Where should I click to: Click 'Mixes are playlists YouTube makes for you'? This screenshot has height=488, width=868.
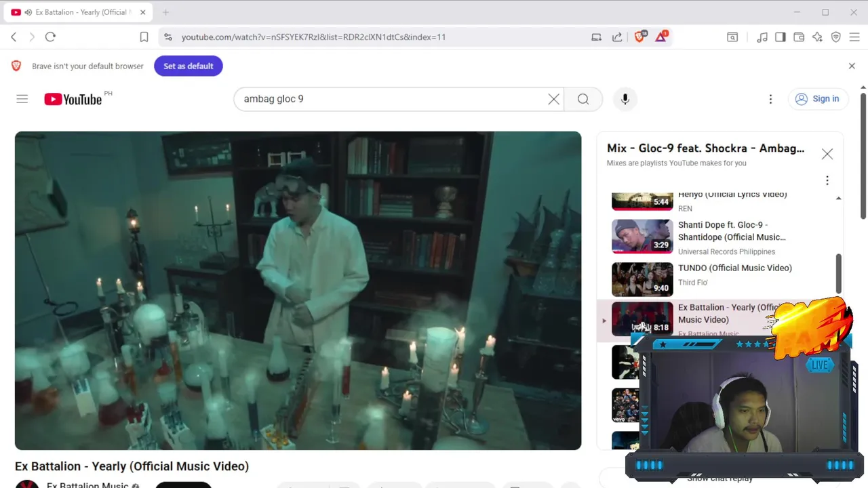(677, 163)
